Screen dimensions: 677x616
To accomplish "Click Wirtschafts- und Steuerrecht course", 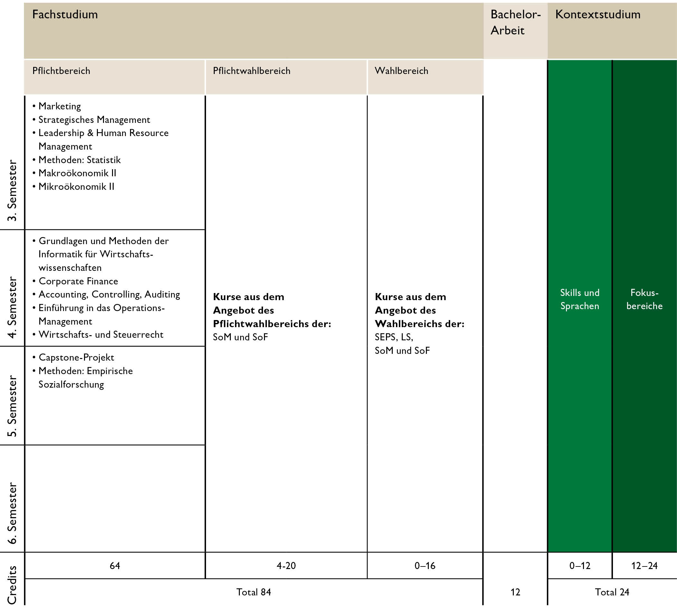I will pos(98,335).
